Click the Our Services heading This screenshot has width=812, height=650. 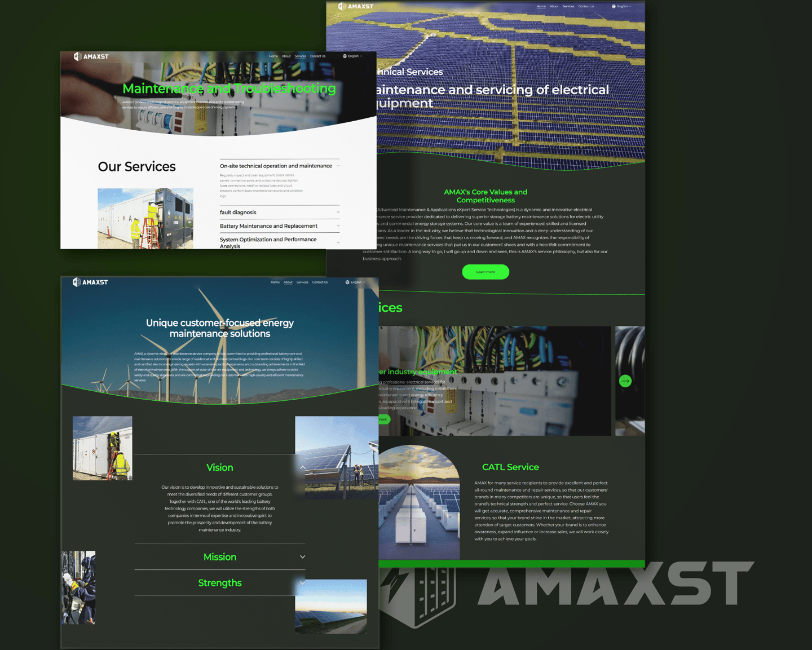point(137,167)
